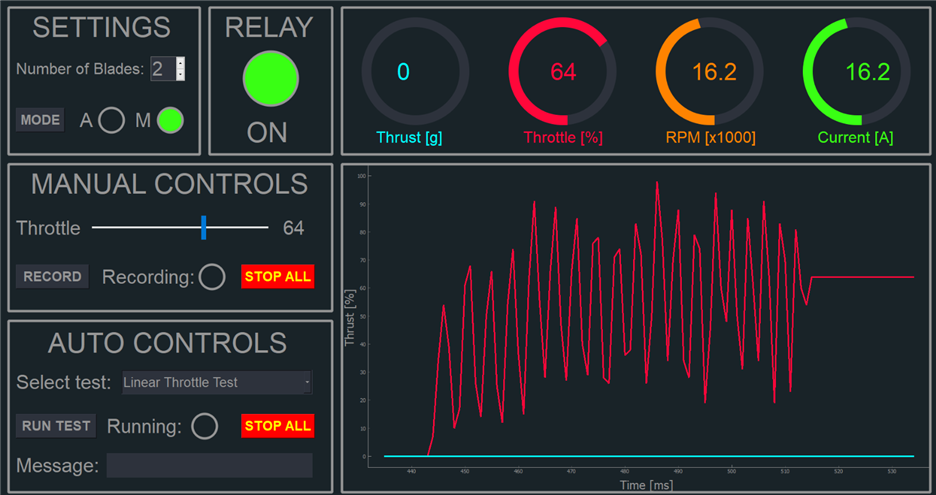This screenshot has height=495, width=936.
Task: Click the Throttle slider handle
Action: coord(204,228)
